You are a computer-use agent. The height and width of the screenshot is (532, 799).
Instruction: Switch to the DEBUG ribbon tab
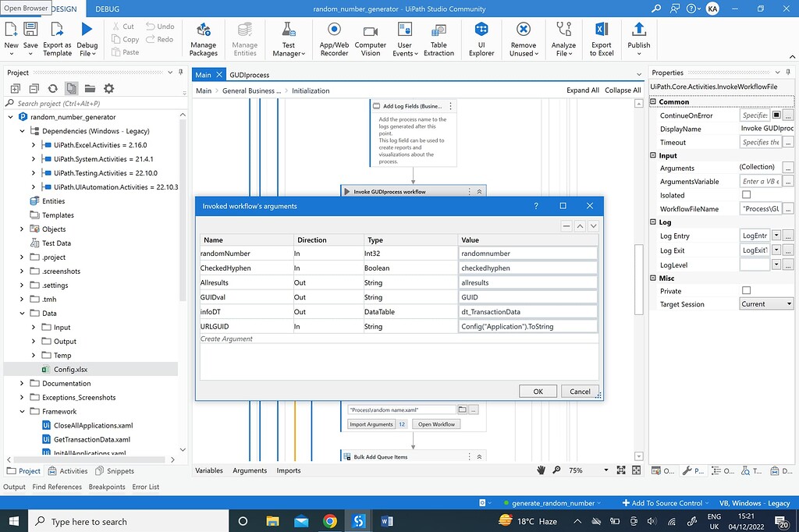pyautogui.click(x=107, y=9)
